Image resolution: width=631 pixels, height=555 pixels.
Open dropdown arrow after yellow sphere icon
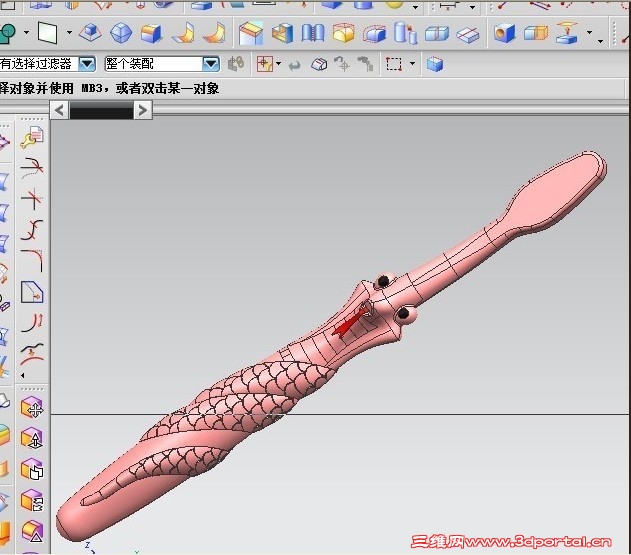[415, 7]
